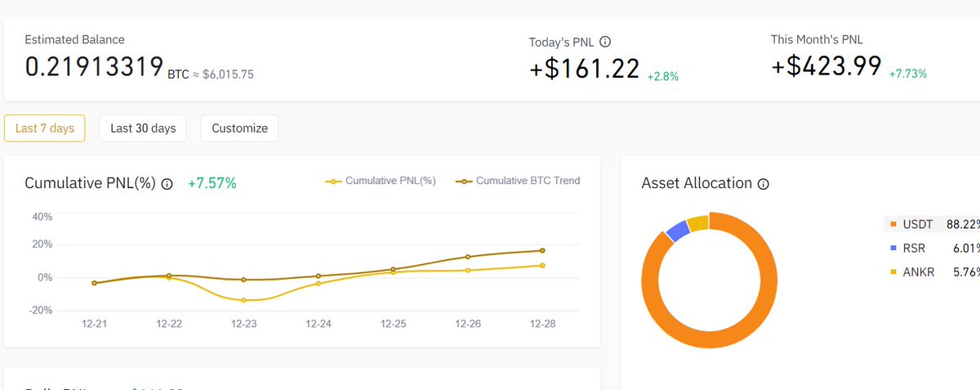Click the 12-28 BTC trend data point
980x390 pixels.
click(542, 250)
